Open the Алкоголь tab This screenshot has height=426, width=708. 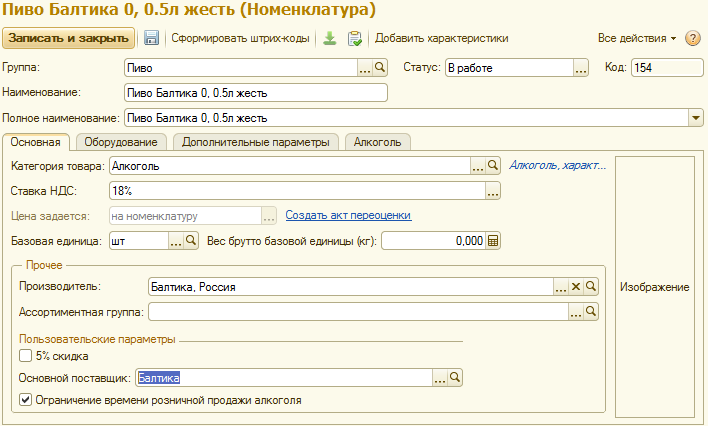pyautogui.click(x=377, y=142)
